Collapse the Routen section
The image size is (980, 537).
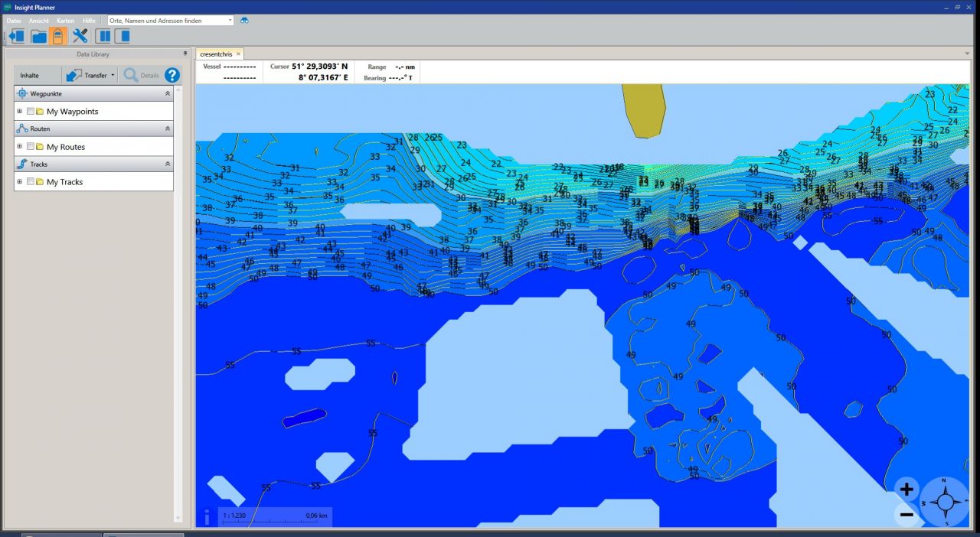[x=168, y=129]
